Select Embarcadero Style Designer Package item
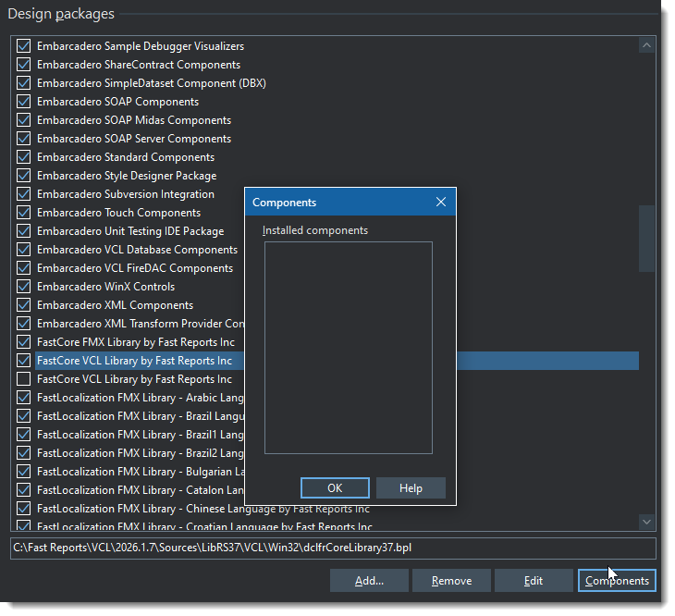 point(126,176)
